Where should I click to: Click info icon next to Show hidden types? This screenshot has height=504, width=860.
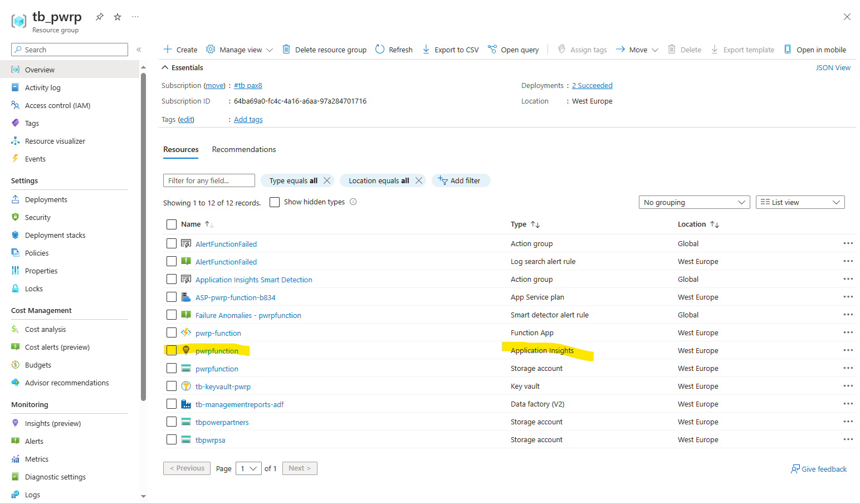coord(353,202)
